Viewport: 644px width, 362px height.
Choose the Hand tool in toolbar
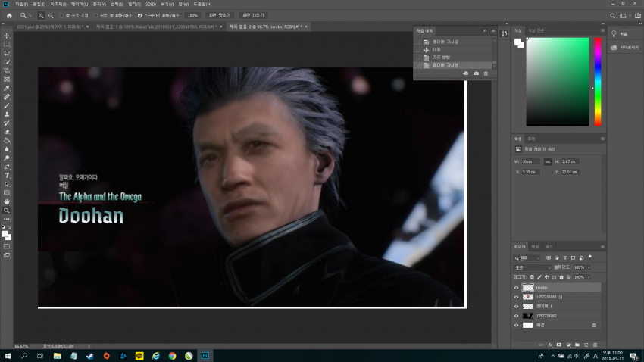tap(7, 201)
